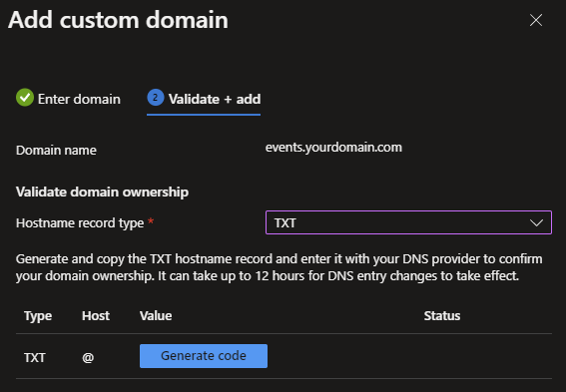The image size is (566, 392).
Task: Click the Generate code button
Action: 204,356
